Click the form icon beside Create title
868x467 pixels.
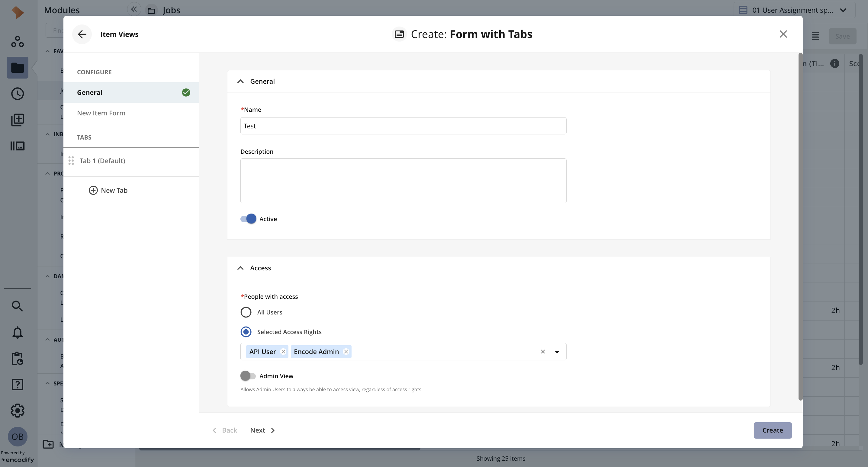[x=399, y=34]
